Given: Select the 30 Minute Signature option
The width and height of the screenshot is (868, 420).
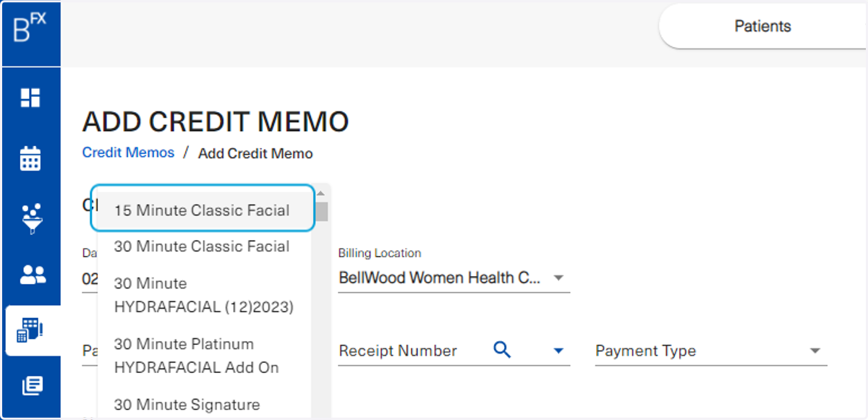Looking at the screenshot, I should pyautogui.click(x=204, y=405).
